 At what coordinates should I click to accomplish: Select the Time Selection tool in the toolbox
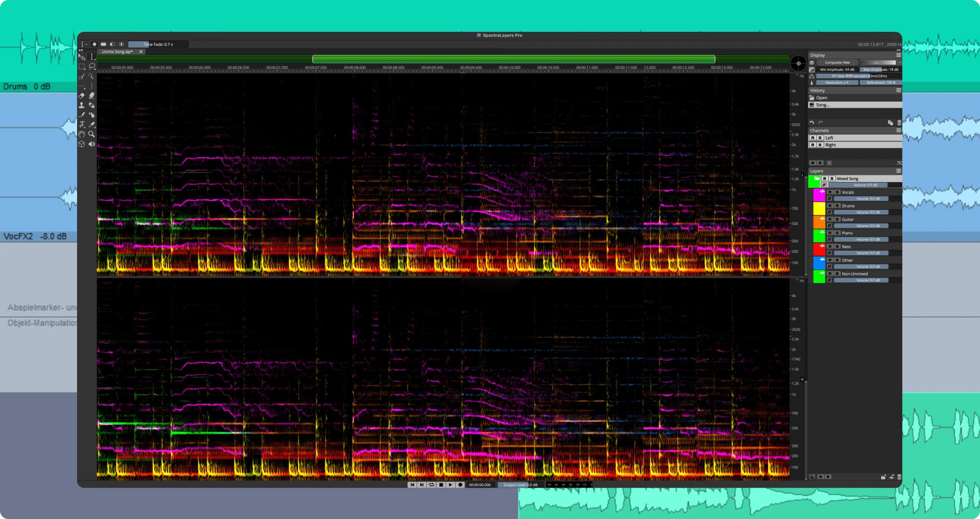point(92,56)
